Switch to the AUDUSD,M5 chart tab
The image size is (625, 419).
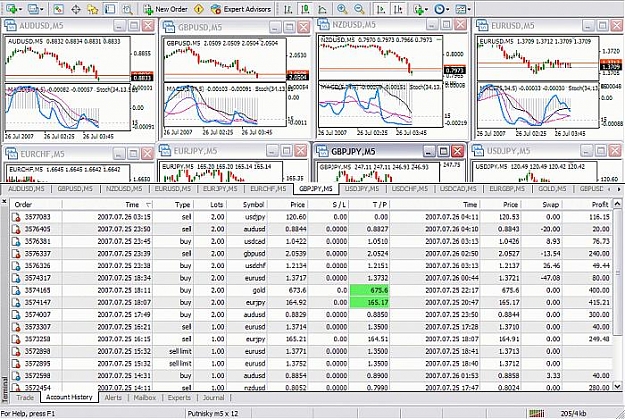26,189
